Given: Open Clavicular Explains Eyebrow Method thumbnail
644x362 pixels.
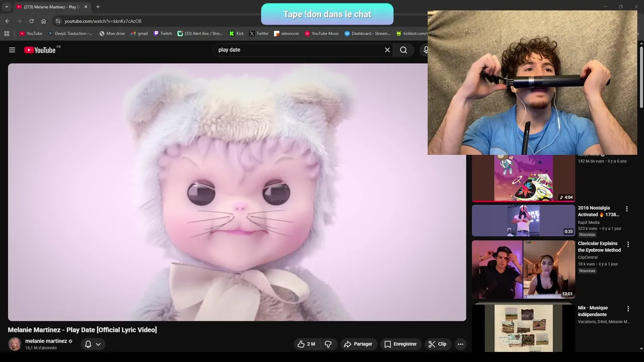Looking at the screenshot, I should coord(523,269).
